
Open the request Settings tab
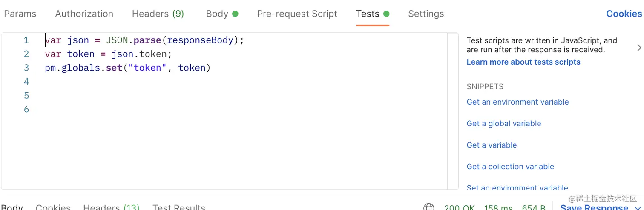point(426,14)
